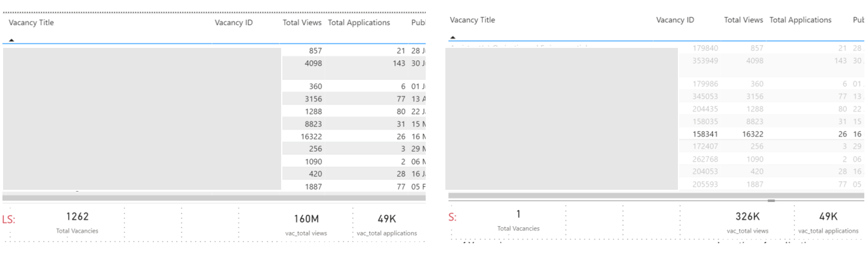Select Vacancy ID 205593 in right table

click(705, 184)
